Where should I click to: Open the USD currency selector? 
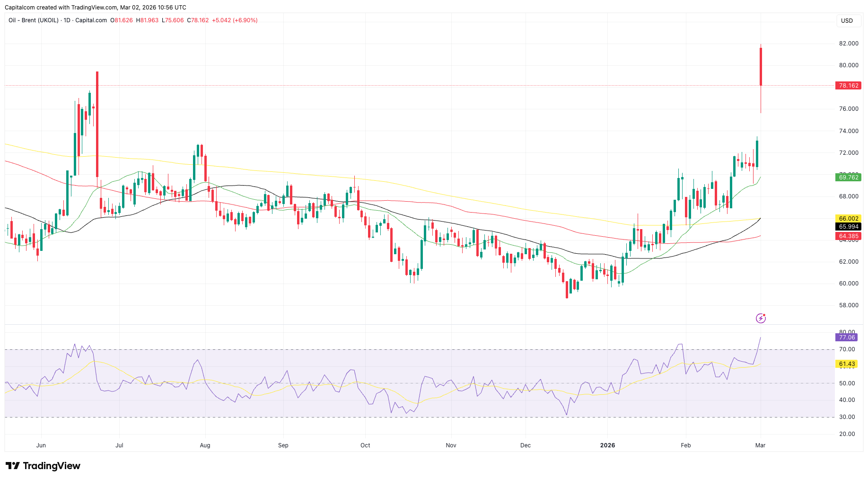tap(847, 21)
